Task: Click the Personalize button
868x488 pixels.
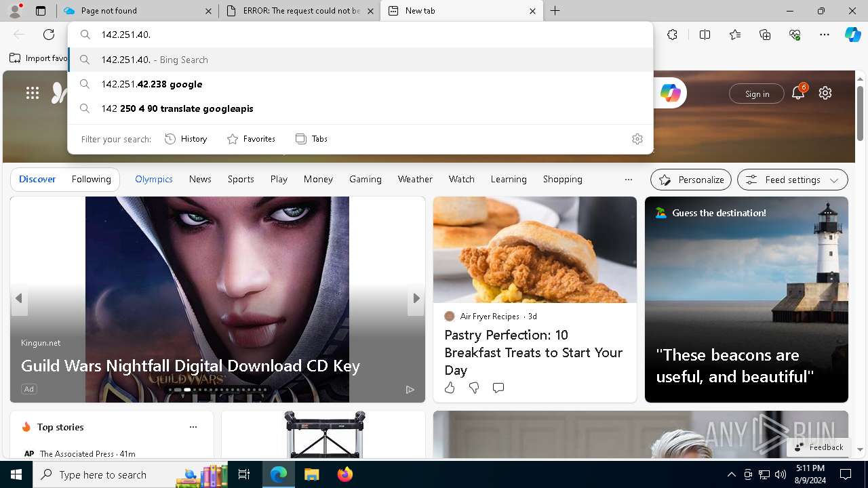Action: click(x=691, y=180)
